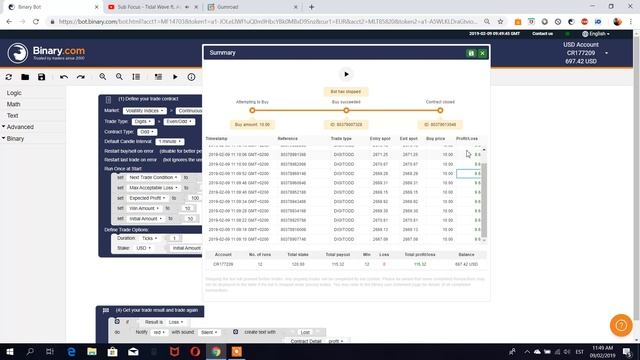The height and width of the screenshot is (360, 640).
Task: Click the gear icon on the if block
Action: pos(117,322)
